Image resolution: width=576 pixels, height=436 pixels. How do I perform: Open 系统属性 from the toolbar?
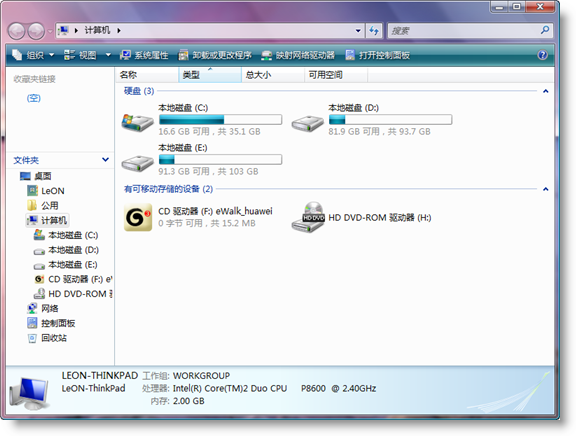[144, 55]
